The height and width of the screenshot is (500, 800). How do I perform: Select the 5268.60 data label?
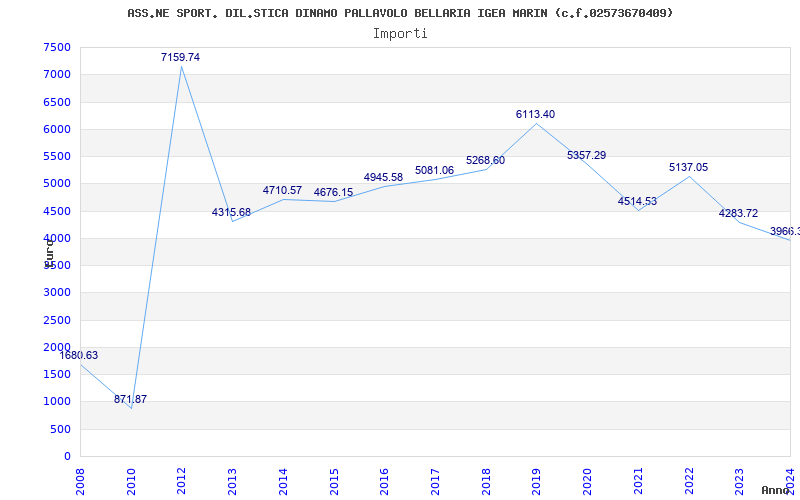pyautogui.click(x=485, y=161)
